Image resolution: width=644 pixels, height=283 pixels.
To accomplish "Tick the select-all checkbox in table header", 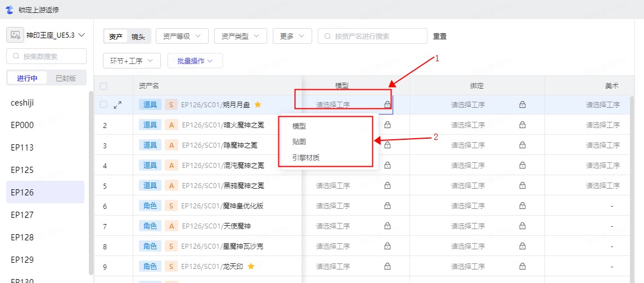I will pos(103,86).
